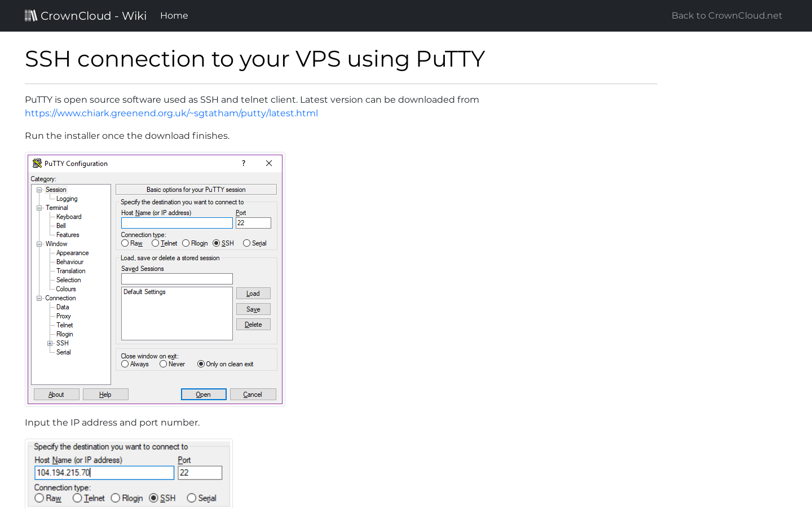The image size is (812, 508).
Task: Collapse the Terminal tree node
Action: point(39,208)
